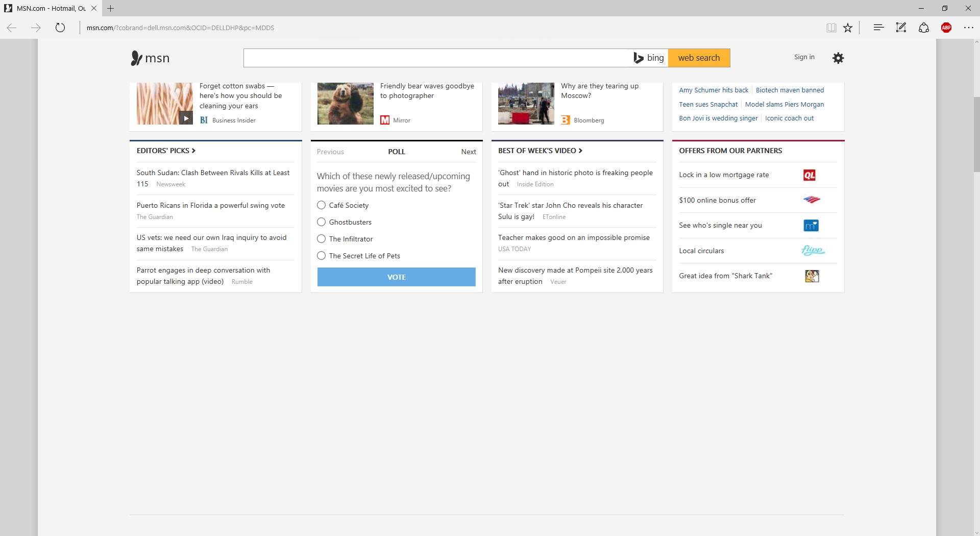Click the Sign in link
The height and width of the screenshot is (536, 980).
tap(804, 57)
